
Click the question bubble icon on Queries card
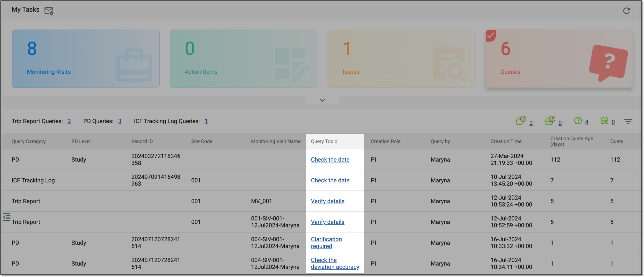pyautogui.click(x=608, y=63)
